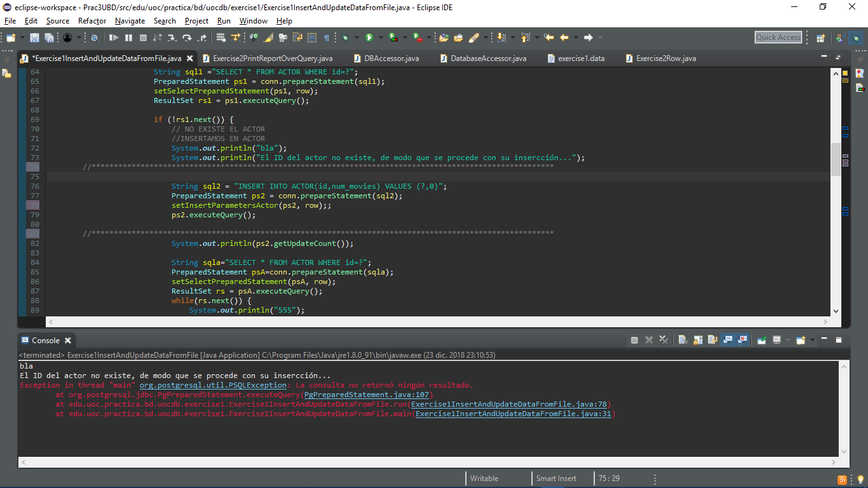
Task: Toggle console Scroll Lock icon
Action: click(698, 340)
